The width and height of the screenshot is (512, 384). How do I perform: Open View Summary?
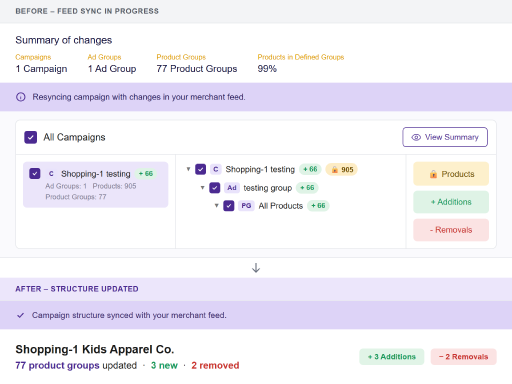(445, 137)
